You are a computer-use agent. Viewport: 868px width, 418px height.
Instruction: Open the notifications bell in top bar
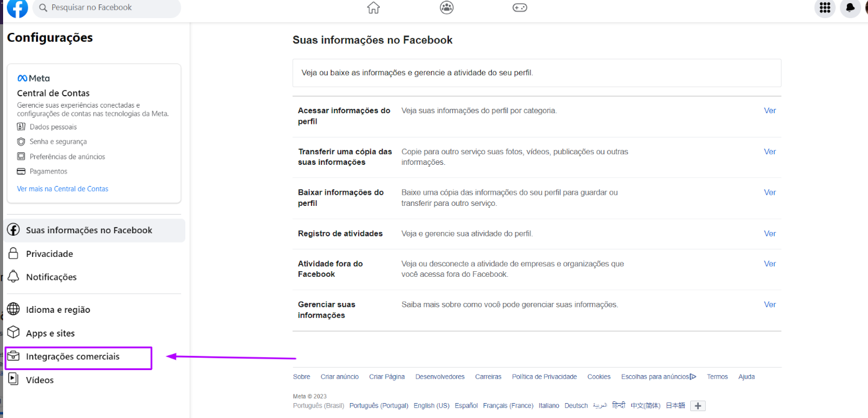tap(850, 7)
